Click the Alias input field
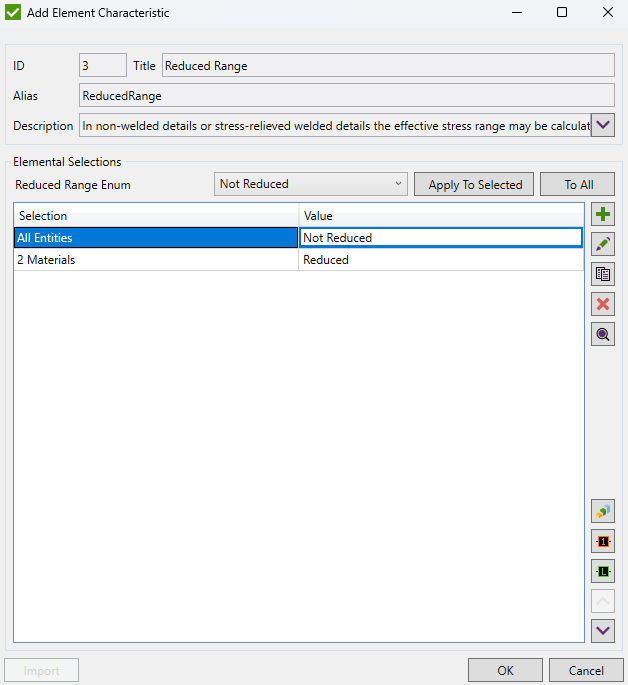 click(x=346, y=96)
